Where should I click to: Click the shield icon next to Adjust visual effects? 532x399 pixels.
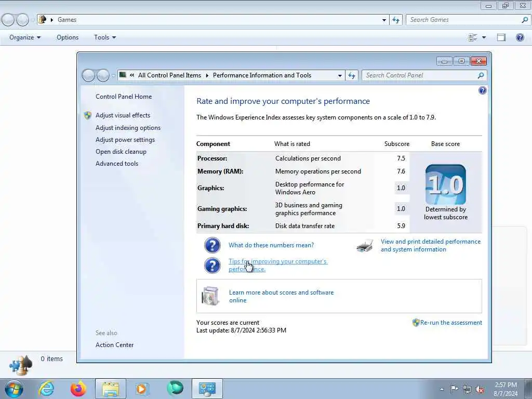tap(87, 115)
